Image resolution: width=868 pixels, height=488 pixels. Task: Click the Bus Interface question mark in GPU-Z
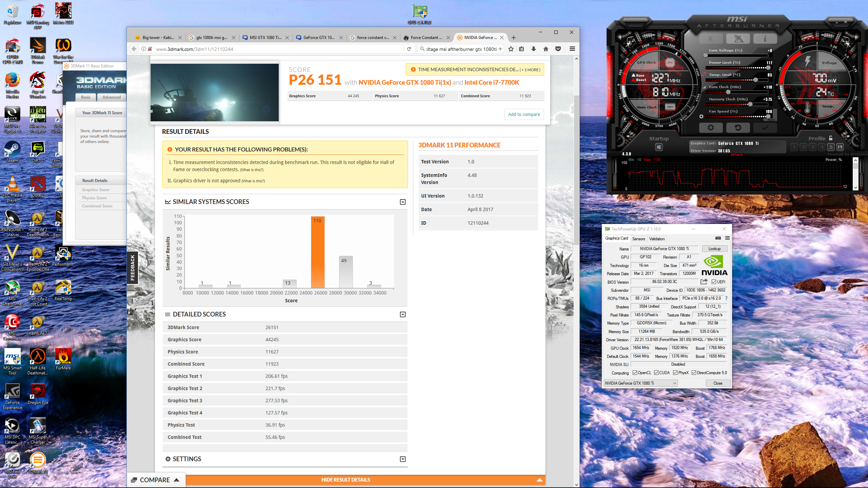(726, 298)
